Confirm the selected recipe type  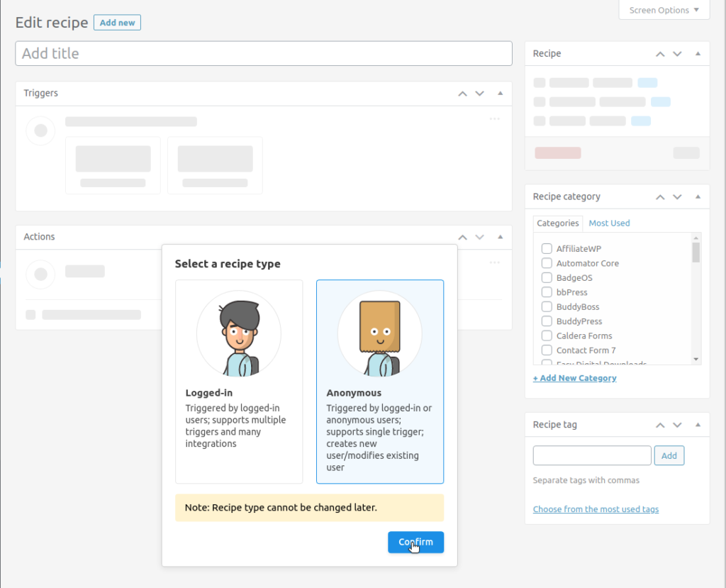(415, 542)
